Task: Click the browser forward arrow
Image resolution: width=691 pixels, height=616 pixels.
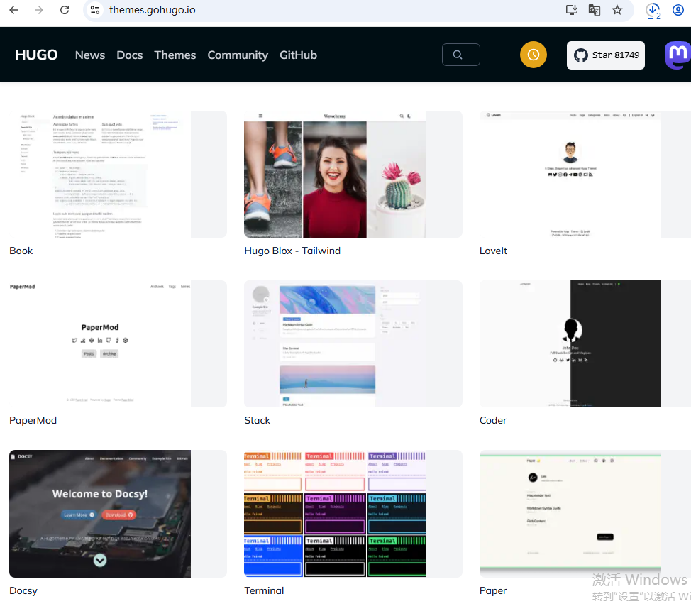Action: pos(39,10)
